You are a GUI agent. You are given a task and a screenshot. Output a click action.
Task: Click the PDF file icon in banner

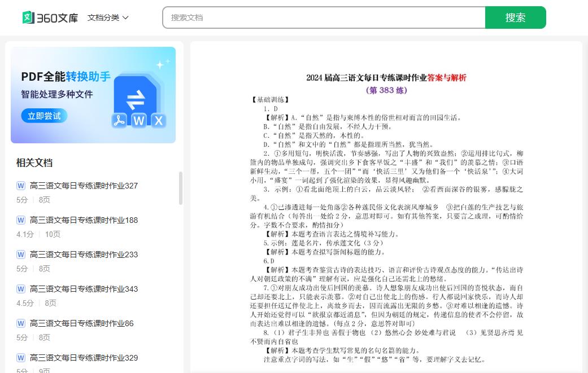click(119, 121)
